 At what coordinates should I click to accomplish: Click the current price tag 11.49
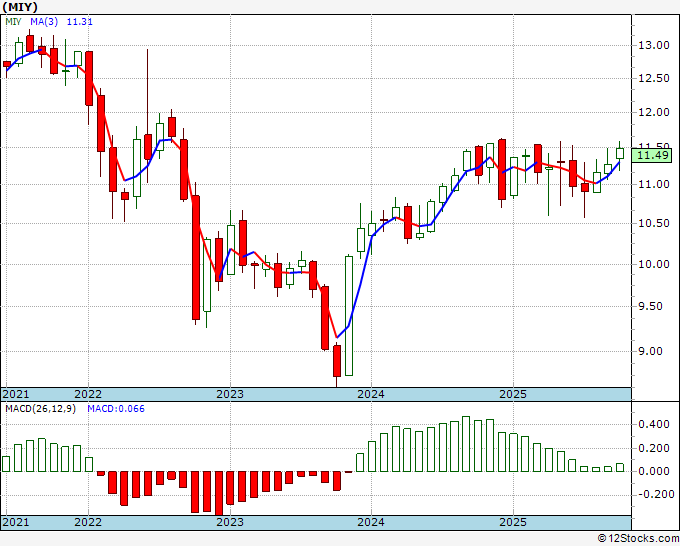651,155
